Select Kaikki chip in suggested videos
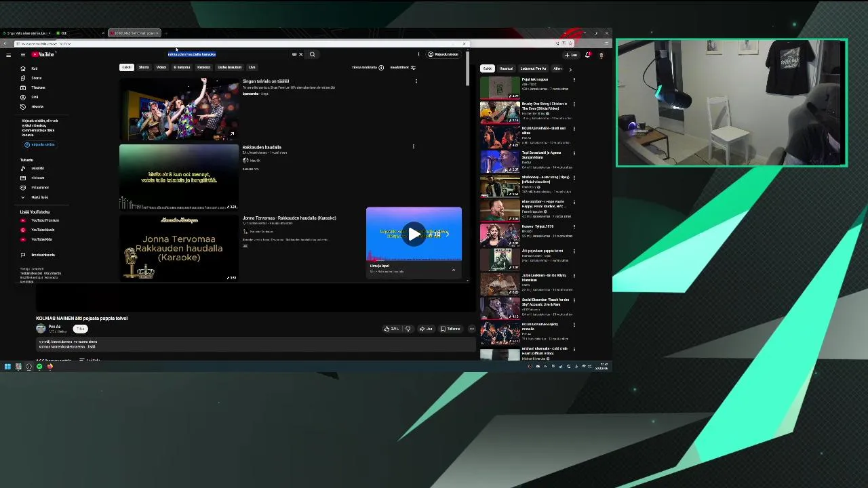Image resolution: width=868 pixels, height=488 pixels. pos(487,68)
